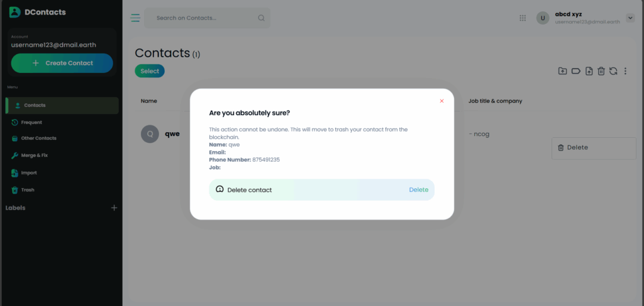Click the refresh sync icon
The image size is (644, 306).
[x=613, y=71]
